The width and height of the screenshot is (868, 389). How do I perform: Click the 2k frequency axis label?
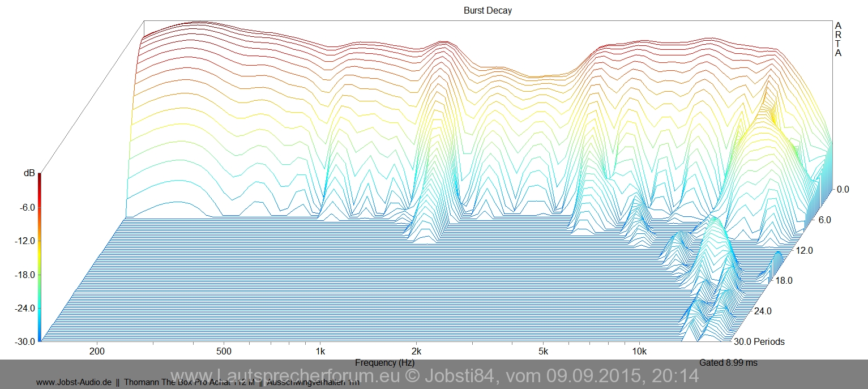pos(416,351)
